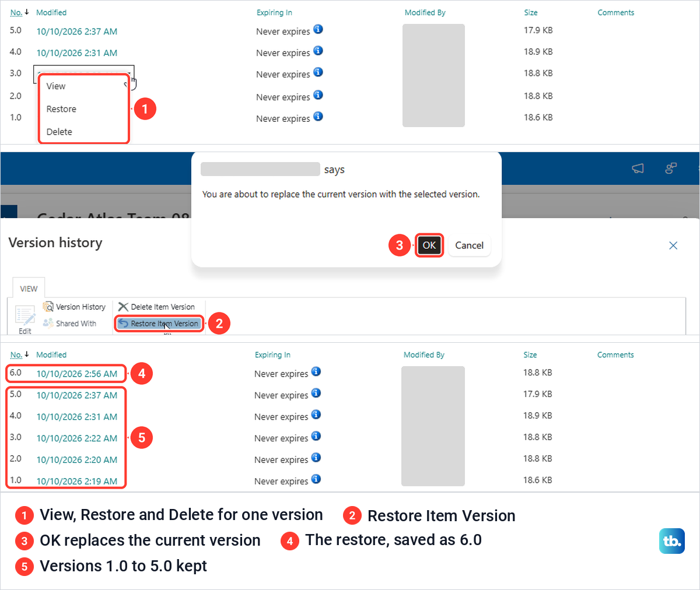Image resolution: width=700 pixels, height=590 pixels.
Task: Open Version History from the ribbon
Action: [x=75, y=307]
